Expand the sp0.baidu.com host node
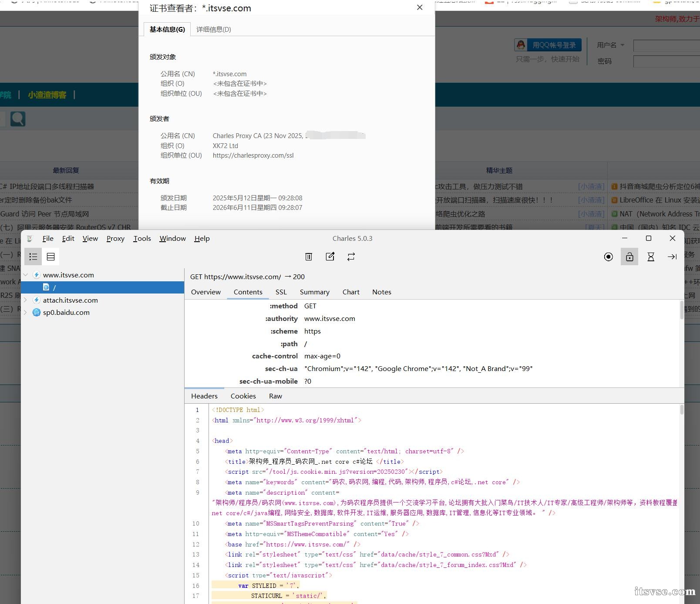The image size is (700, 604). coord(26,313)
